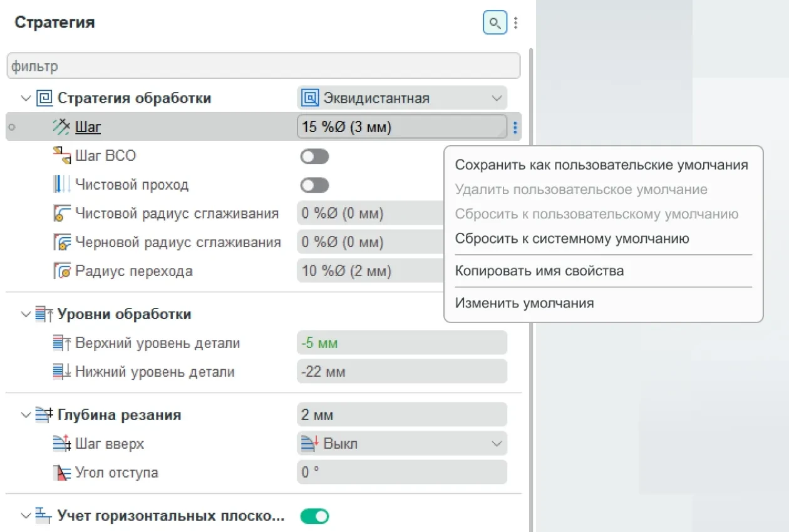Click the Стратегия обработки spiral icon
The image size is (789, 532).
click(44, 98)
